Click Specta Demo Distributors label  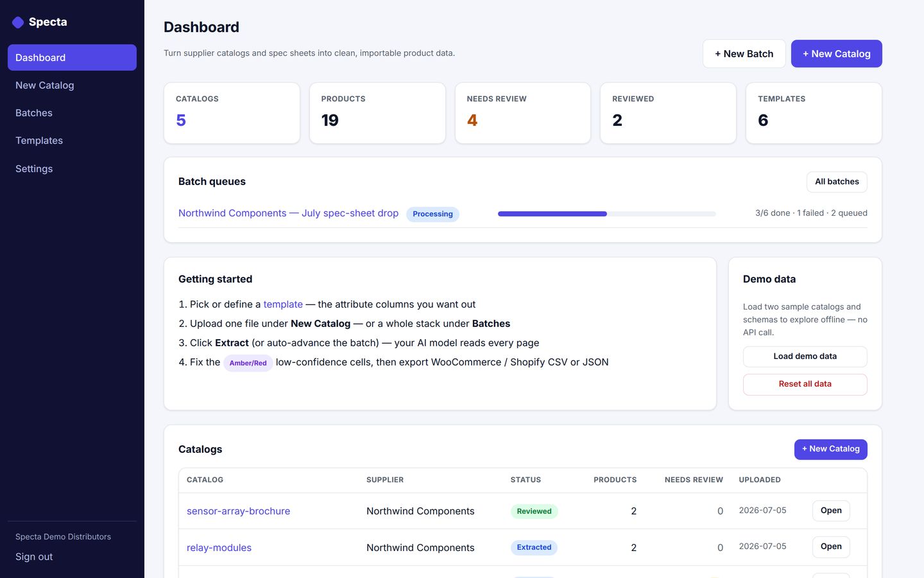pos(63,537)
